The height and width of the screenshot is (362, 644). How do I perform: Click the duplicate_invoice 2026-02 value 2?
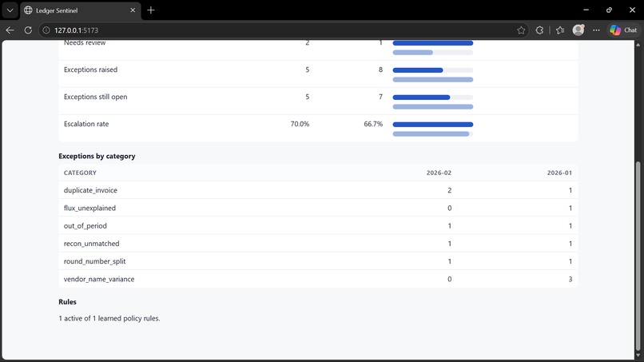click(x=449, y=190)
